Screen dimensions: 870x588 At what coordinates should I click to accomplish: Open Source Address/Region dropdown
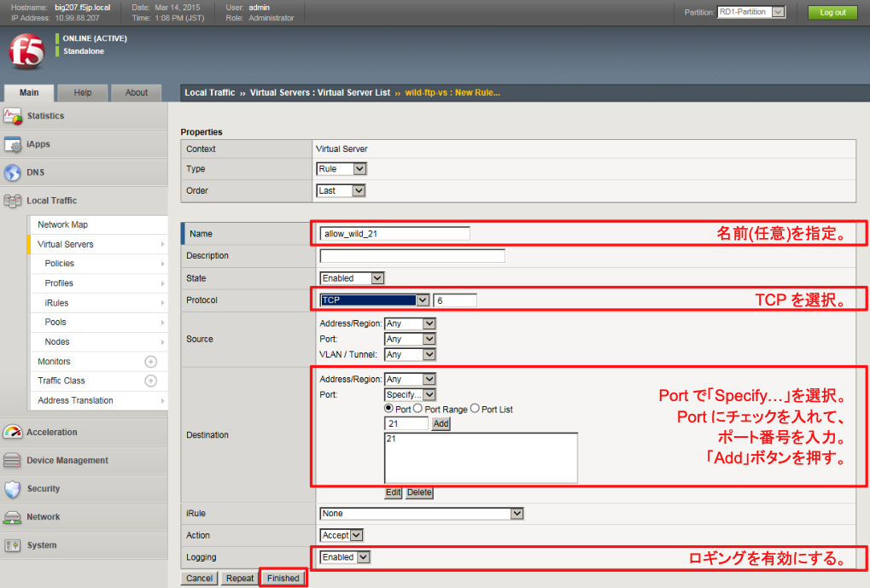click(410, 323)
